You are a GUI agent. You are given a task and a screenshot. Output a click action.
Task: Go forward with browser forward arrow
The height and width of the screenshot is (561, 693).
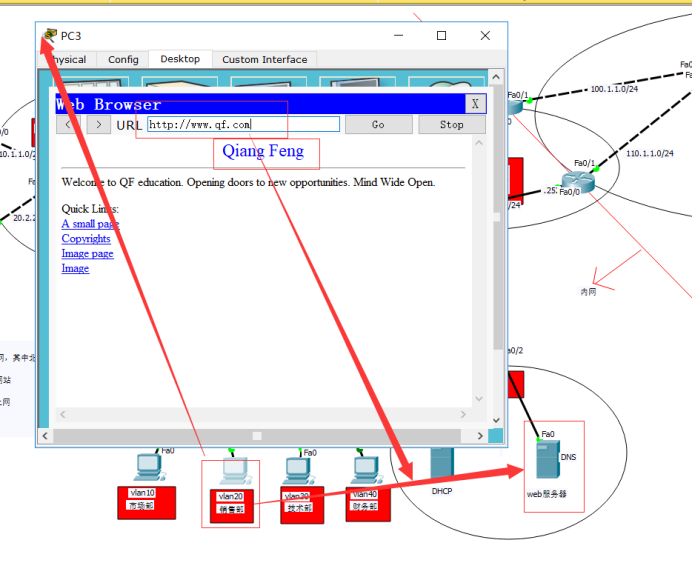pyautogui.click(x=99, y=125)
